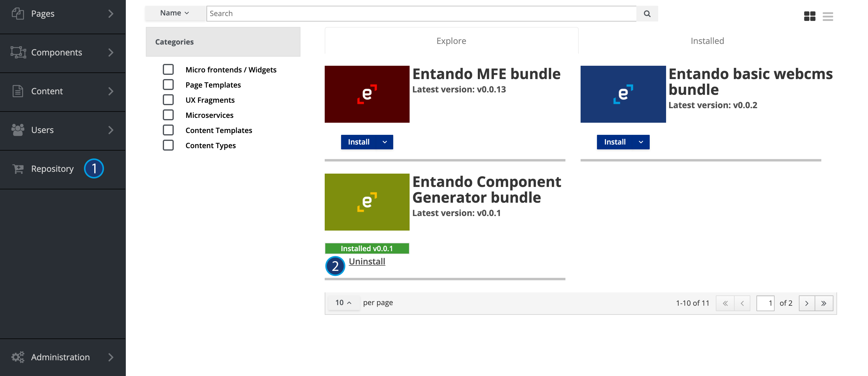Viewport: 868px width, 376px height.
Task: Click the page number input field
Action: click(x=765, y=303)
